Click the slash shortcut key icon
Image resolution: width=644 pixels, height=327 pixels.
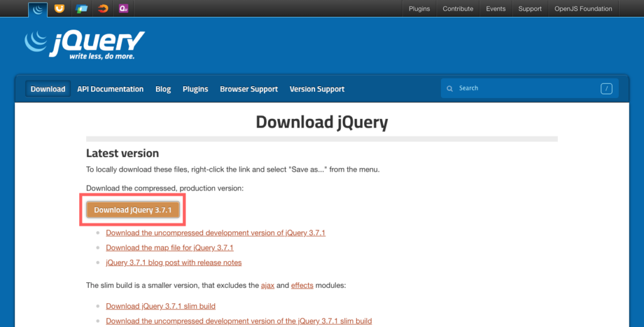606,89
